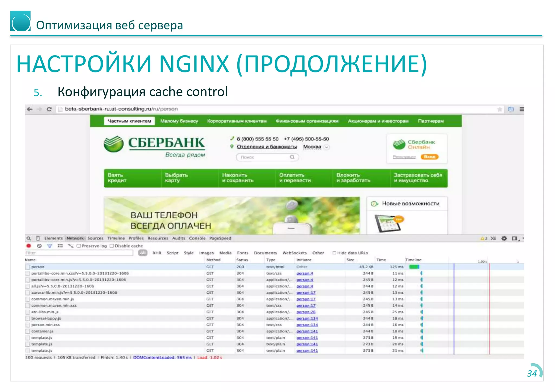Click the browser forward arrow
Viewport: 555px width, 392px height.
coord(40,109)
